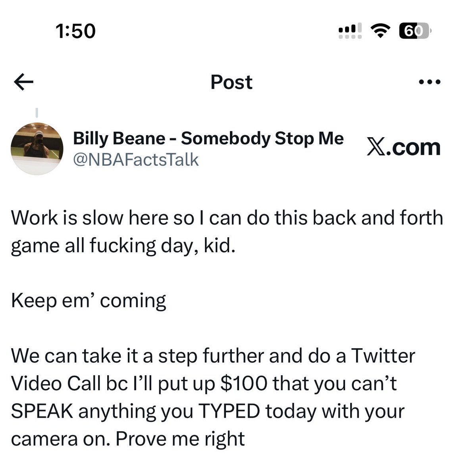Screen dimensions: 463x476
Task: Open the @NBAFactsTalk handle
Action: [x=136, y=159]
